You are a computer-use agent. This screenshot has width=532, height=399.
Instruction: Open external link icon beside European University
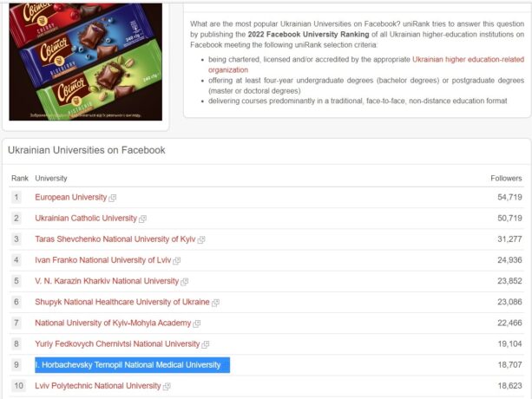point(113,198)
